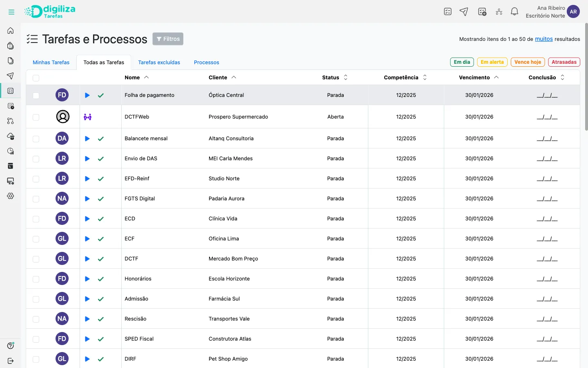Check the Envio de DAS row checkbox

(36, 159)
